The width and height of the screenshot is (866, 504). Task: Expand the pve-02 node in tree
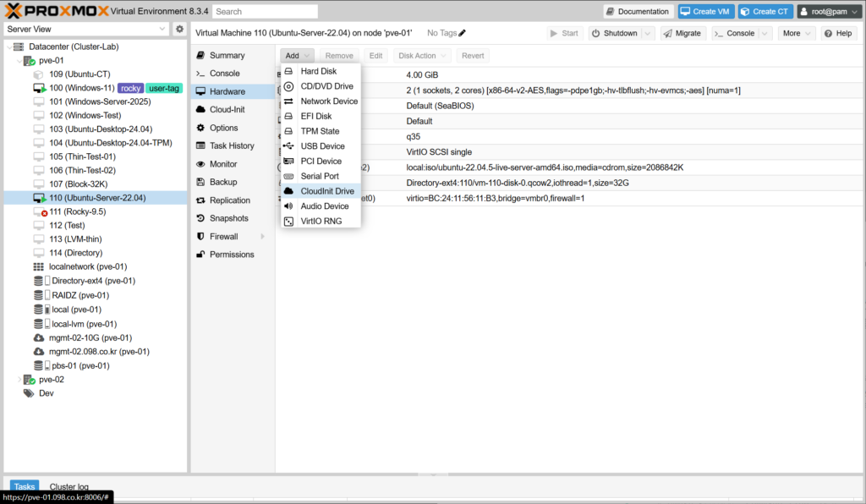(x=19, y=380)
